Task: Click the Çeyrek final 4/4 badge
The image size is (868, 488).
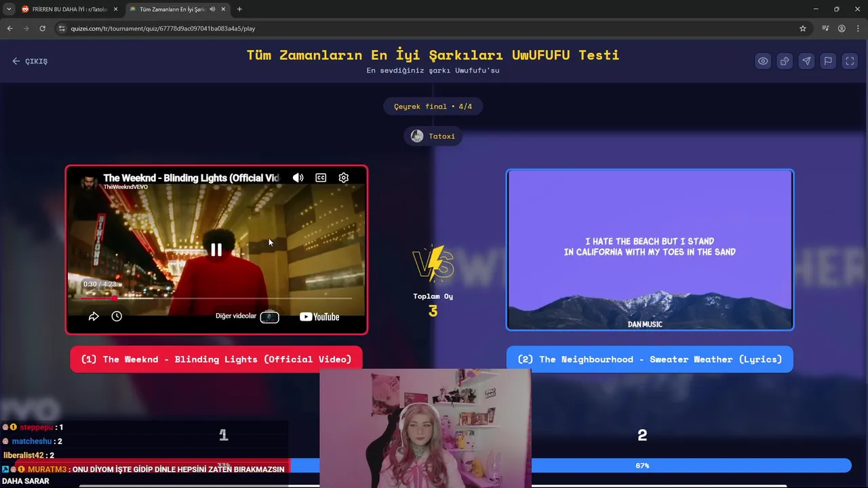Action: pos(433,106)
